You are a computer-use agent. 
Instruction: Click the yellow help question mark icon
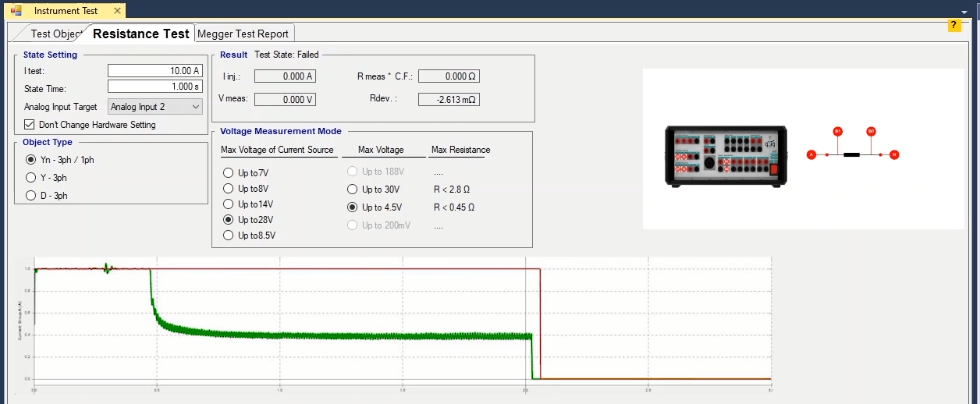954,26
